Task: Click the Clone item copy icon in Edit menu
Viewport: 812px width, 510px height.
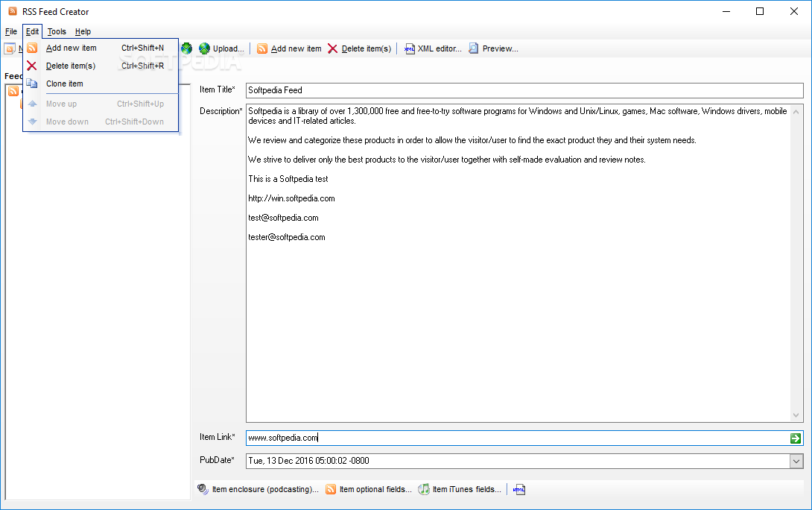Action: [x=32, y=84]
